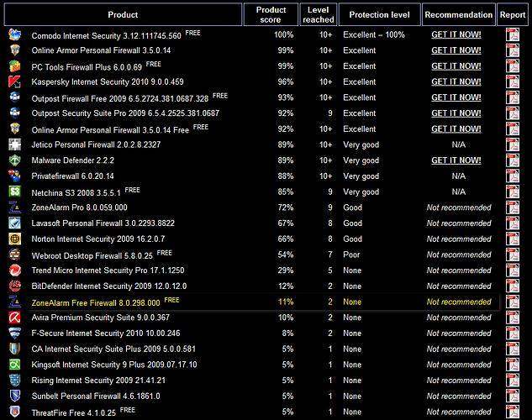Screen dimensions: 532x420
Task: Click the Product score column header
Action: [x=271, y=14]
